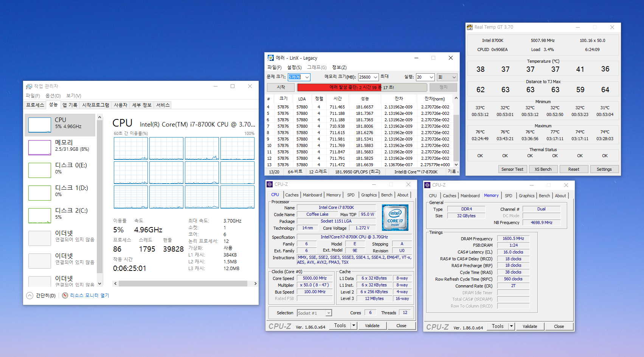Click the 잔차(norm) column header in LinX
The width and height of the screenshot is (644, 357).
coord(435,99)
